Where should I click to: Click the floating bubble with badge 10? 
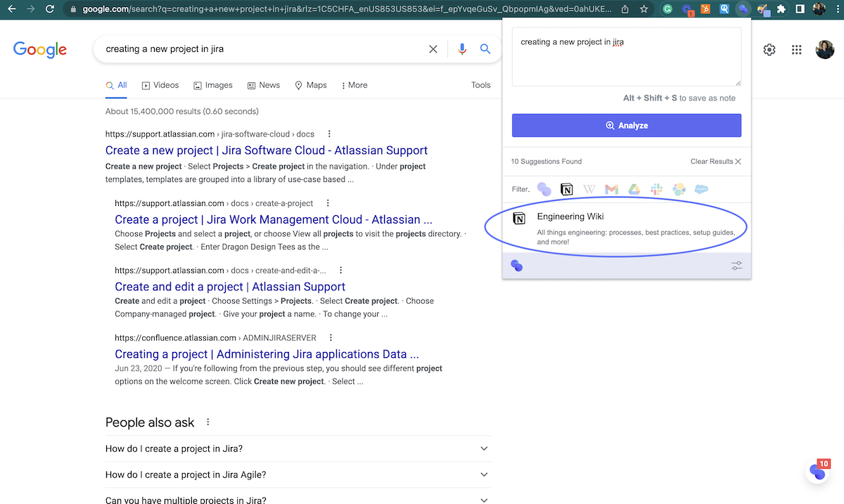(x=817, y=471)
